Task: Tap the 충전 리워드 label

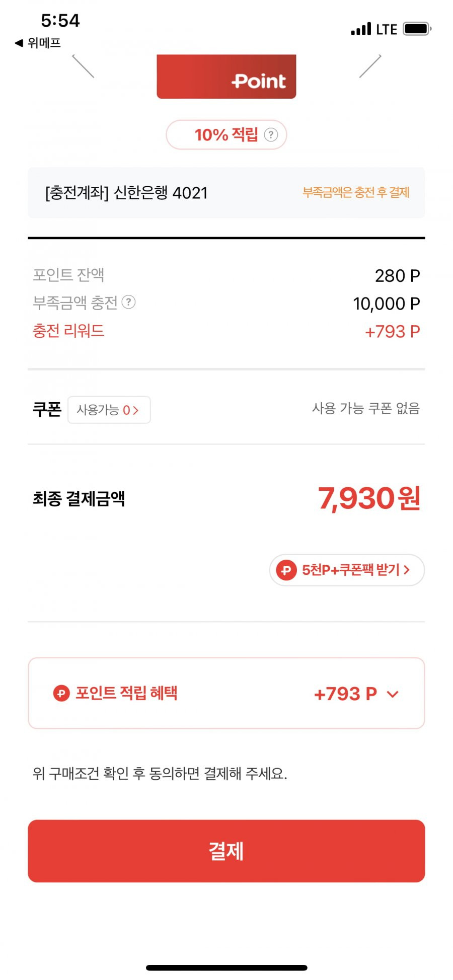Action: (68, 331)
